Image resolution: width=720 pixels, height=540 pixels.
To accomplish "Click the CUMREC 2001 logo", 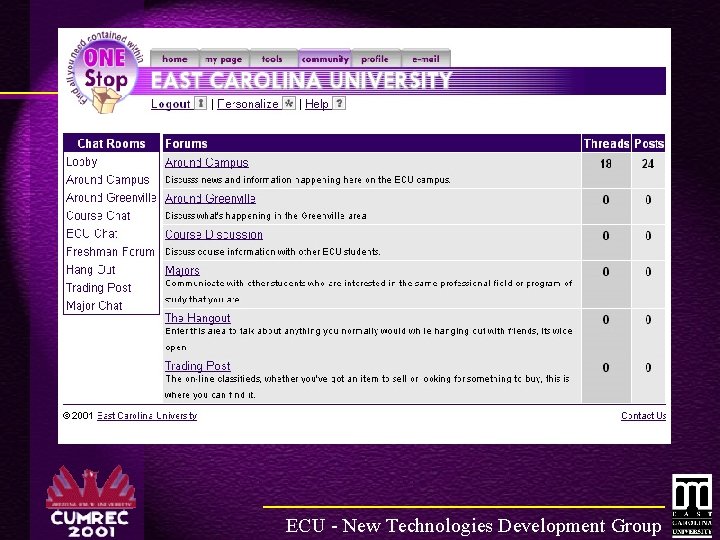I will coord(90,501).
